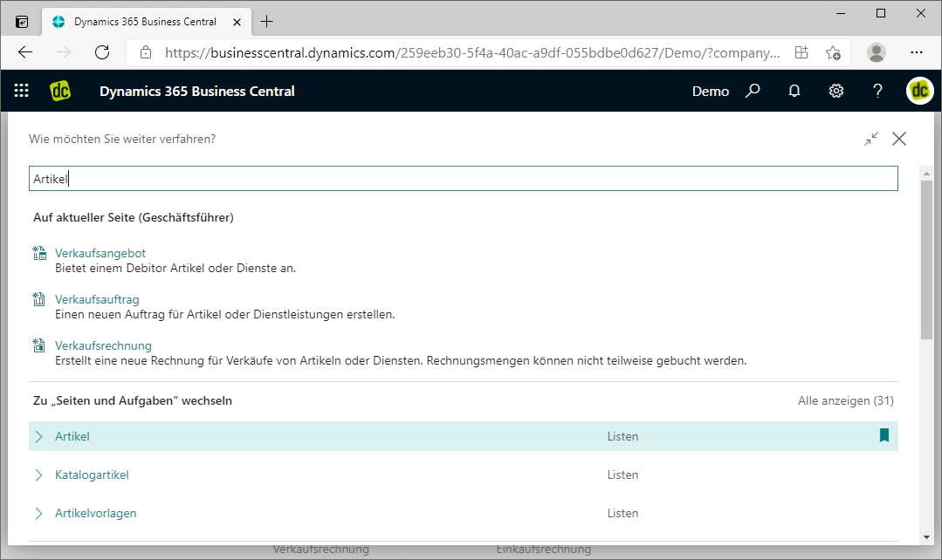Click text 'Bietet einem Debitor Artikel oder Dienste an.'
The height and width of the screenshot is (560, 942).
(x=175, y=269)
